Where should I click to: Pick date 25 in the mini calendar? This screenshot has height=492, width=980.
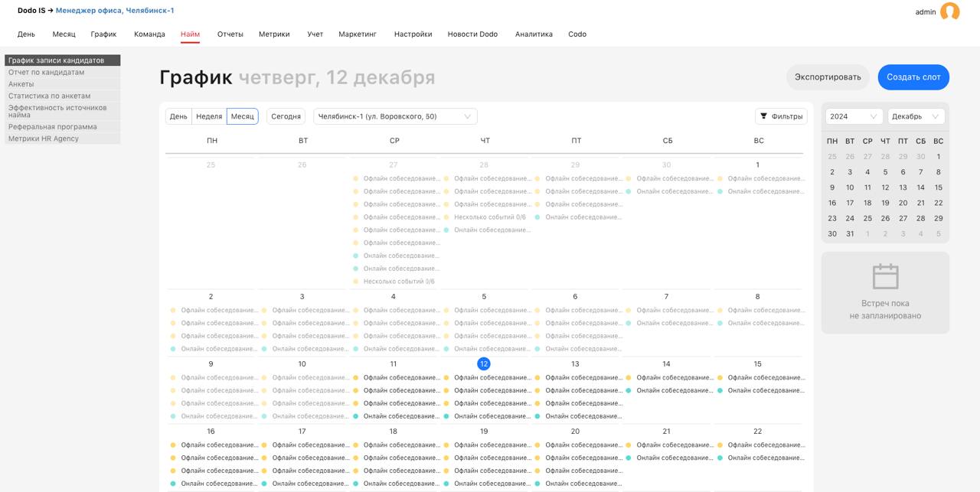point(867,218)
